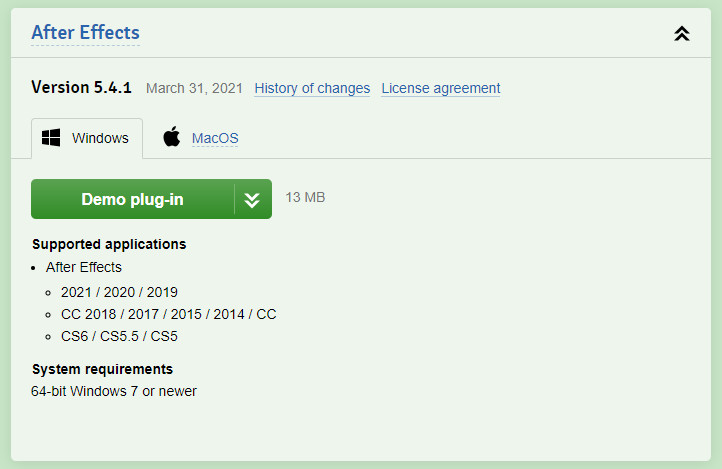Select the Windows tab
The height and width of the screenshot is (469, 722).
point(87,138)
